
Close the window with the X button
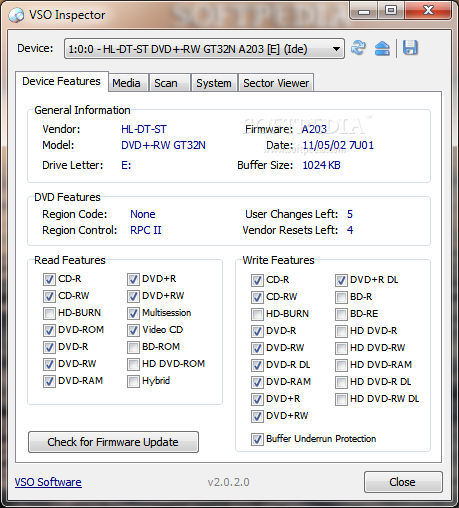[428, 11]
